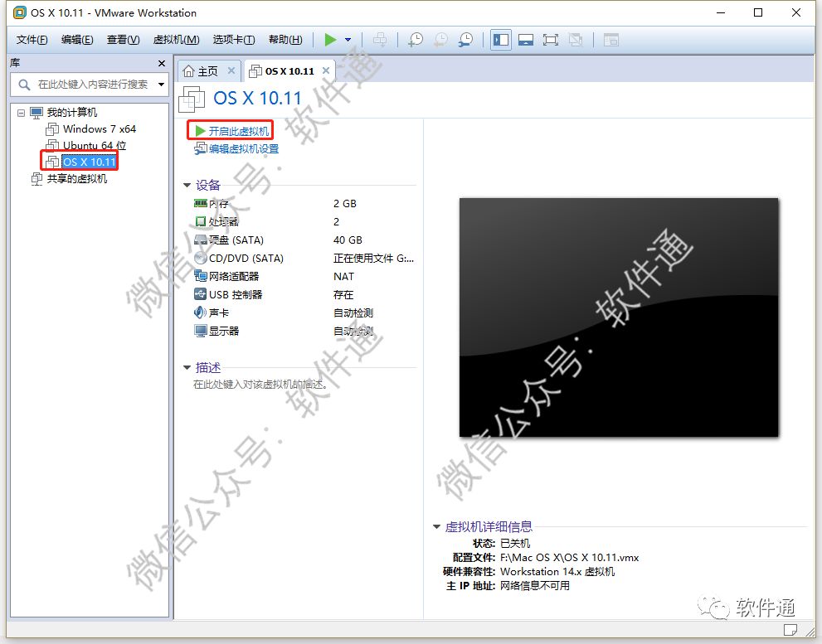This screenshot has width=822, height=644.
Task: Click the green power-on play toolbar icon
Action: 330,40
